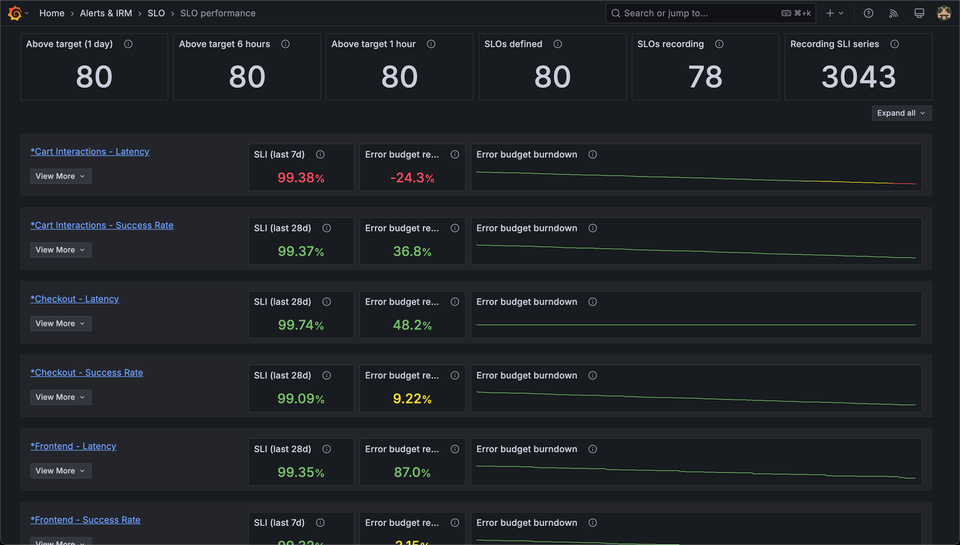Image resolution: width=960 pixels, height=545 pixels.
Task: Click the 36.8% error budget value
Action: 412,252
